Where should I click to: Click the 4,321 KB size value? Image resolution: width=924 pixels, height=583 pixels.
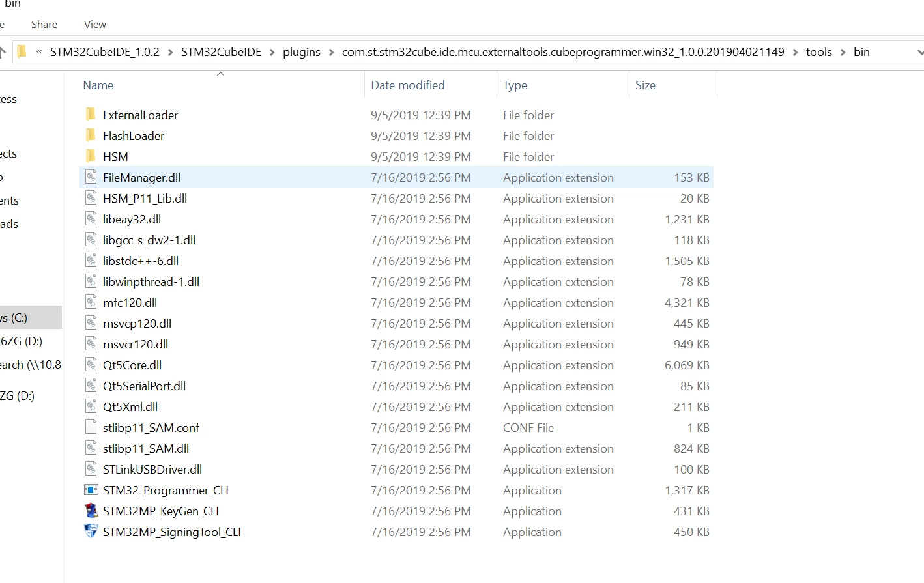[x=687, y=302]
